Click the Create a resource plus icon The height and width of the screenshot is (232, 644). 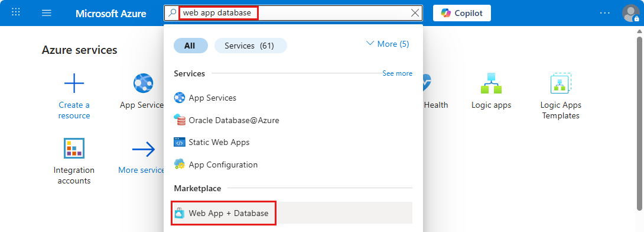point(74,83)
